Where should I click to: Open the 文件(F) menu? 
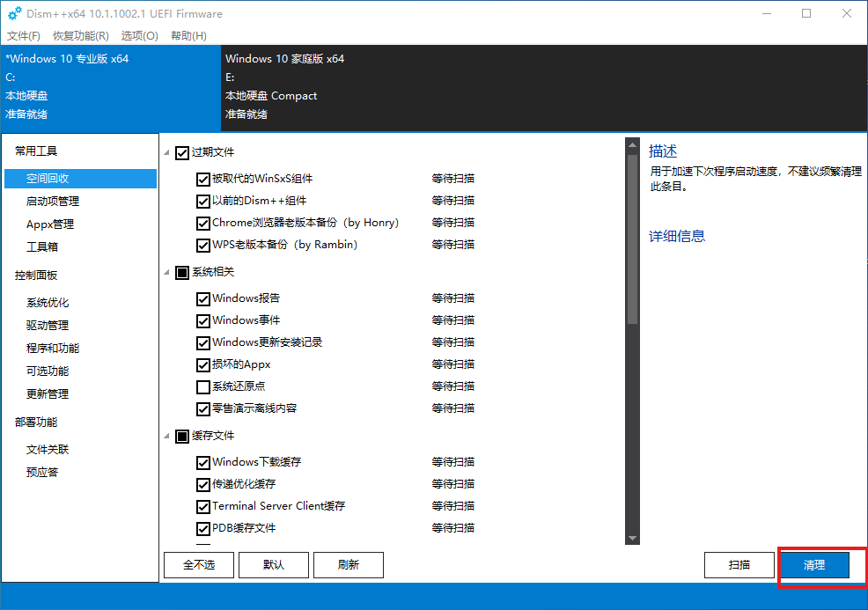(x=23, y=36)
